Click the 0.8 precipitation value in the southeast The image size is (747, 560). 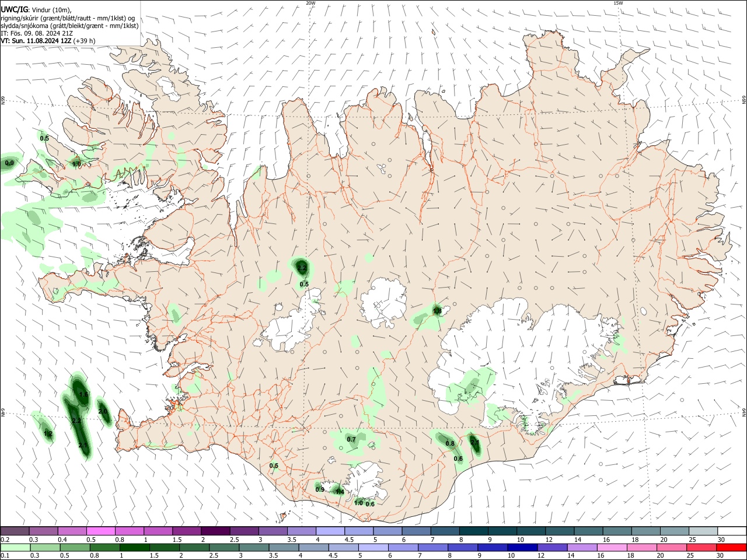click(x=450, y=443)
